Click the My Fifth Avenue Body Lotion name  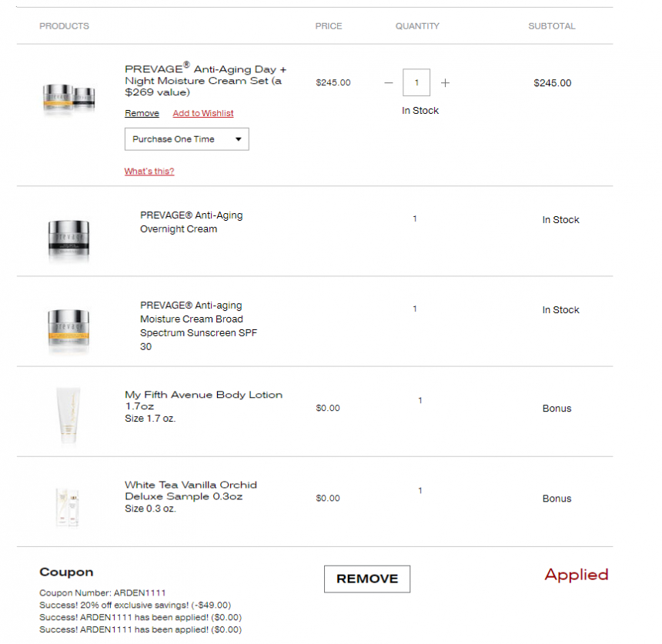[203, 400]
